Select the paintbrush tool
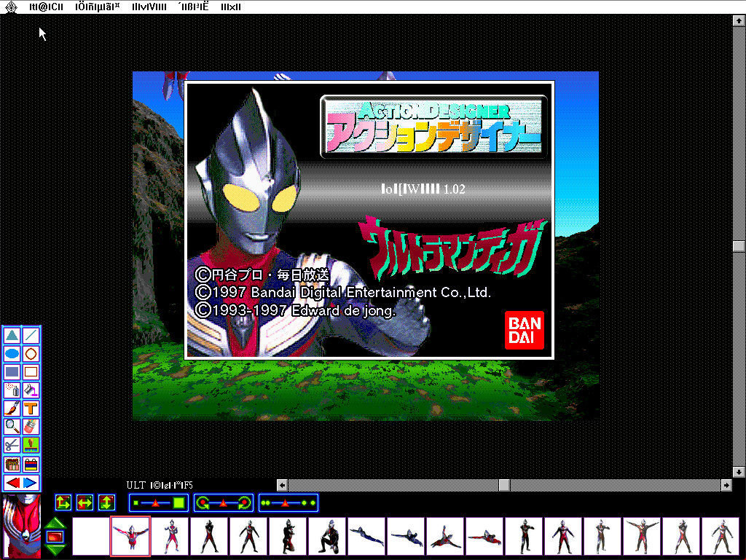746x560 pixels. 12,409
